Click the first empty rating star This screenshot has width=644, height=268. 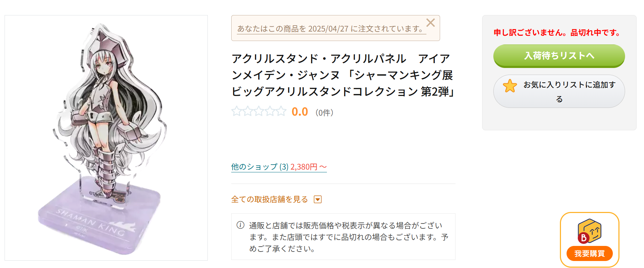(237, 111)
